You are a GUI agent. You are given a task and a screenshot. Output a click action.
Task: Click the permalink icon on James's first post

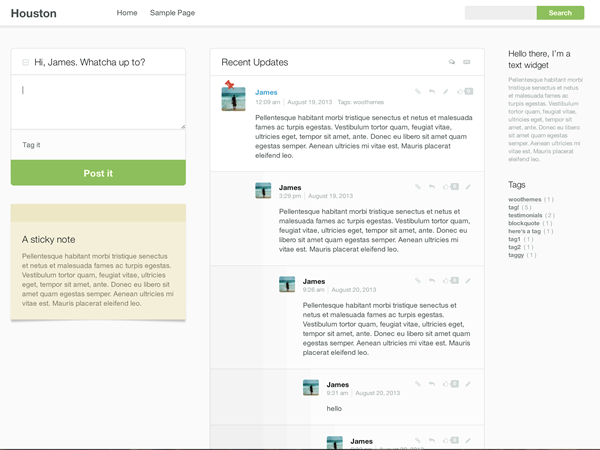[419, 92]
